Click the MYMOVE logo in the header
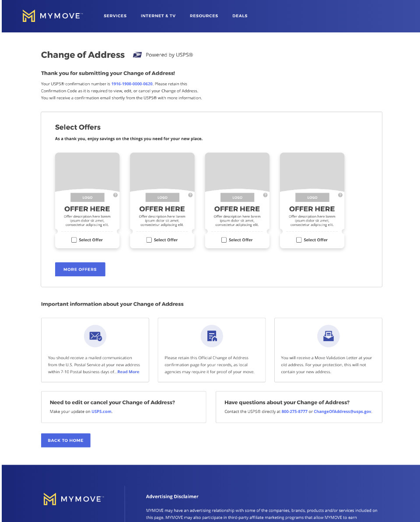 point(52,16)
